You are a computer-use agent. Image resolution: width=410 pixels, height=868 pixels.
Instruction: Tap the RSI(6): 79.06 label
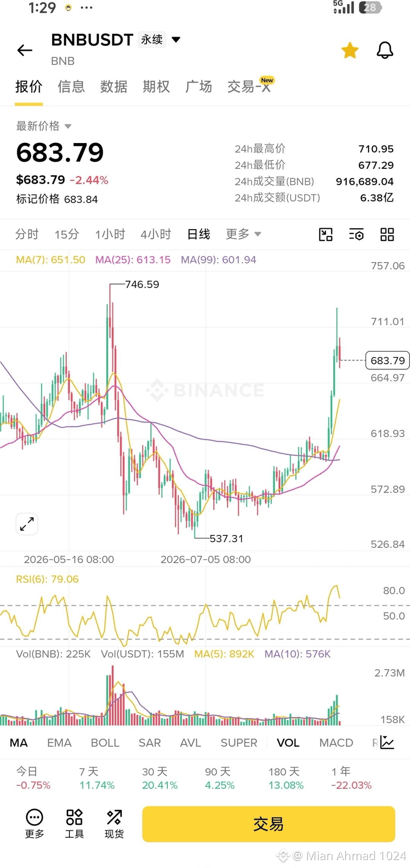coord(47,579)
